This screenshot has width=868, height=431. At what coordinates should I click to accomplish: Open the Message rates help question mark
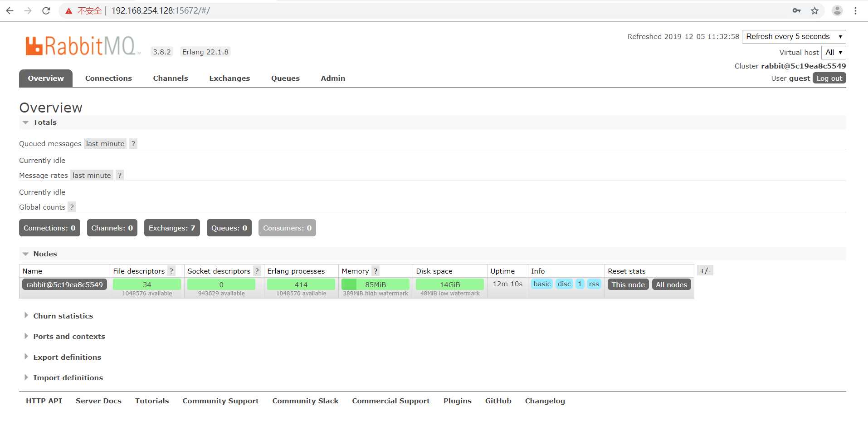point(119,176)
